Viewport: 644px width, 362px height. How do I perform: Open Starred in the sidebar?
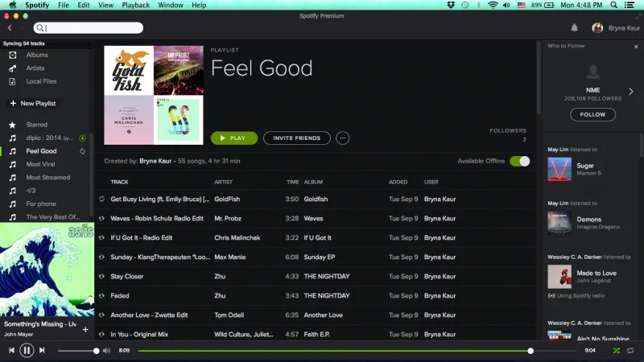click(36, 125)
